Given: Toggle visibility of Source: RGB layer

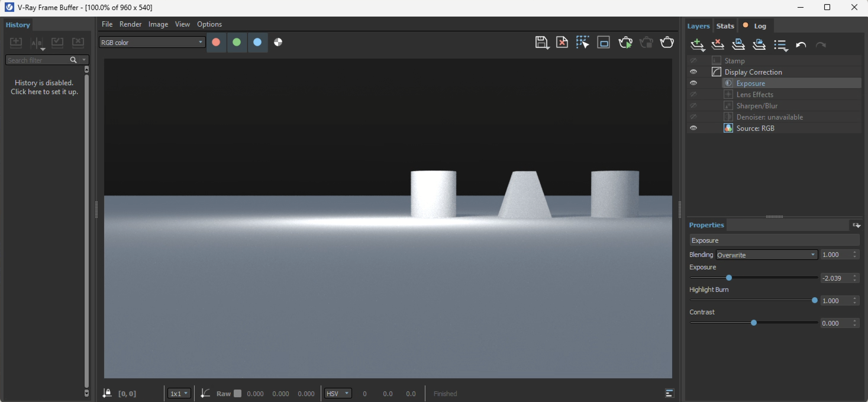Looking at the screenshot, I should click(x=693, y=128).
